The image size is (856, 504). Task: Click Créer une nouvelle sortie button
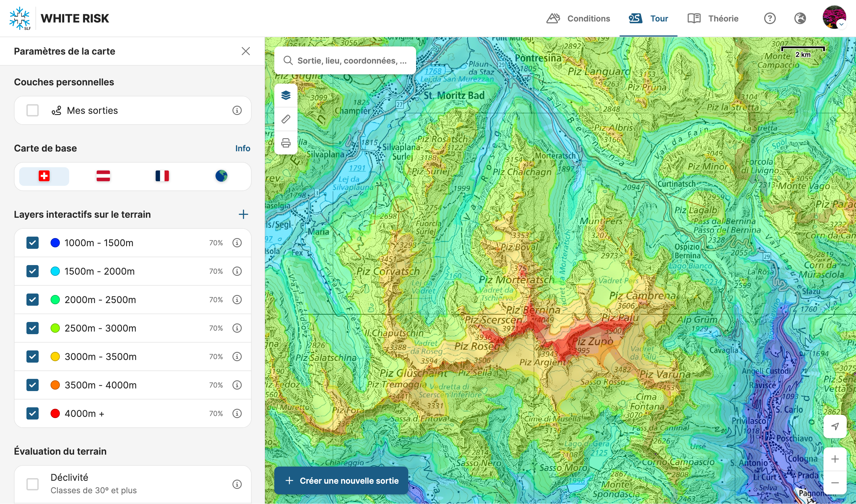pos(341,480)
